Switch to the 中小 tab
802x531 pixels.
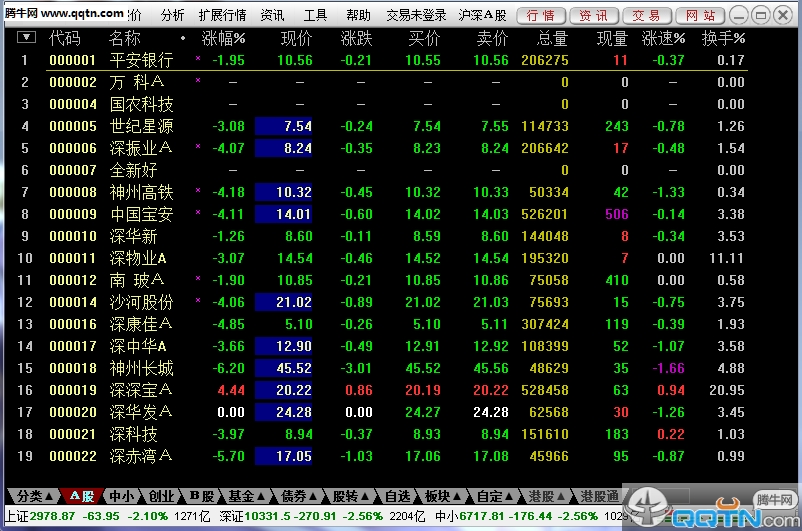point(122,496)
